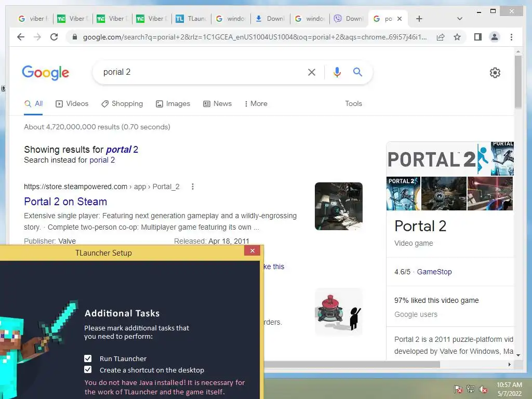
Task: Switch to the TLauncher browser tab
Action: [x=191, y=19]
